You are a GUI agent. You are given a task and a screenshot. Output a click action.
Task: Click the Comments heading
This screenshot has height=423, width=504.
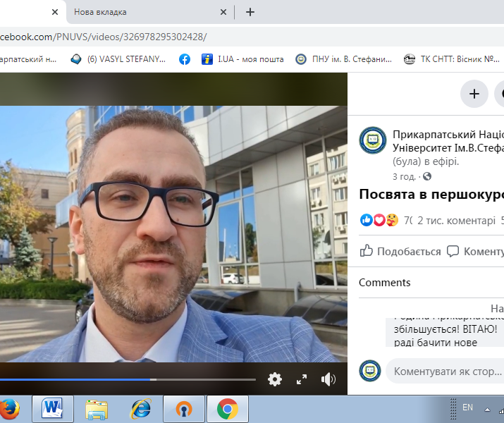click(x=385, y=283)
